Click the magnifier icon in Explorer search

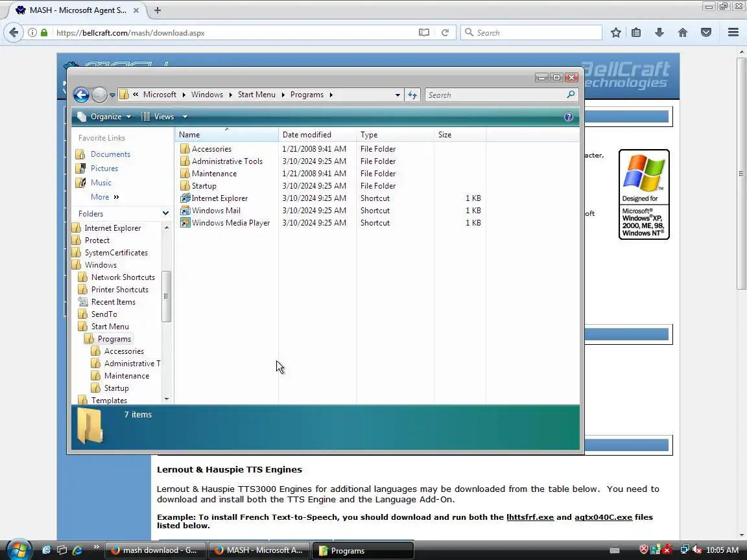[571, 95]
